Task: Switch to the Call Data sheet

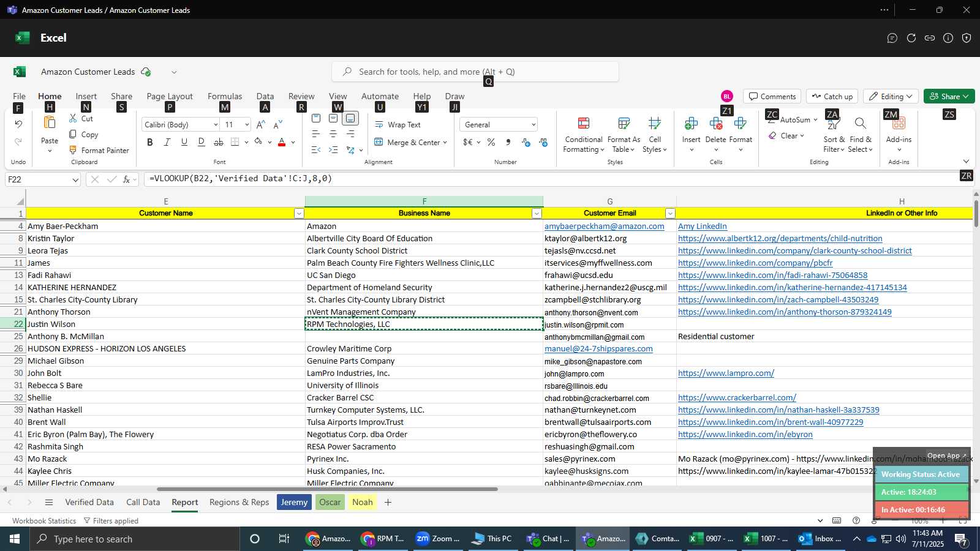Action: coord(143,503)
